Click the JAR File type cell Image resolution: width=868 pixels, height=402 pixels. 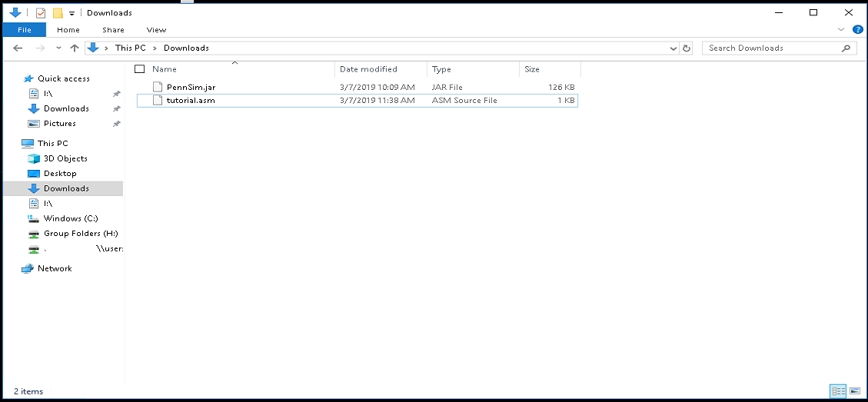click(x=447, y=88)
